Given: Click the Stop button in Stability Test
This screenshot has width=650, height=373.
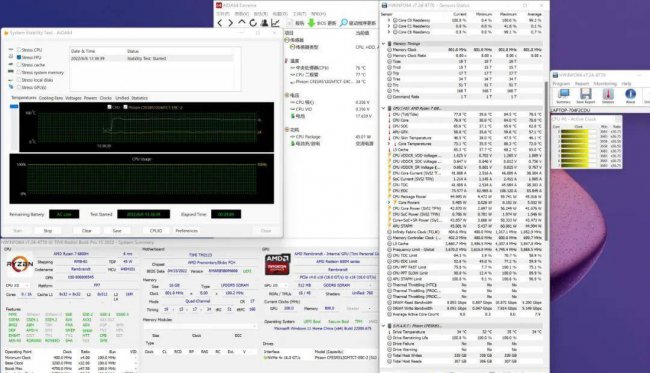Looking at the screenshot, I should [x=48, y=230].
